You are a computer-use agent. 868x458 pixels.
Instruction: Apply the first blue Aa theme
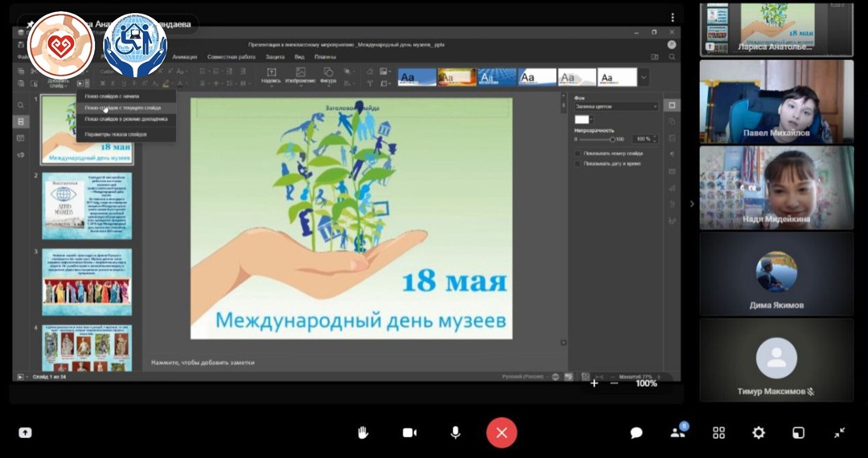coord(417,77)
